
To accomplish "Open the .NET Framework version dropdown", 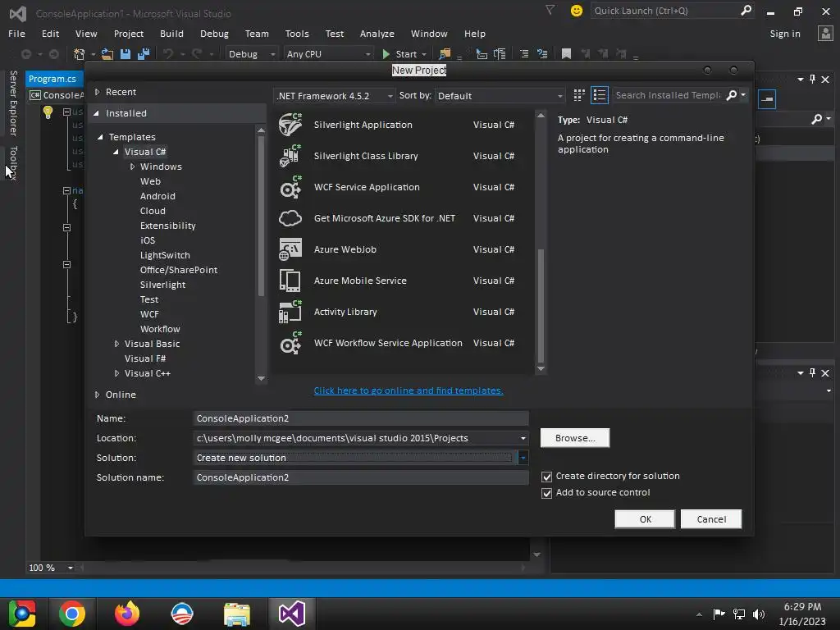I will click(x=335, y=96).
